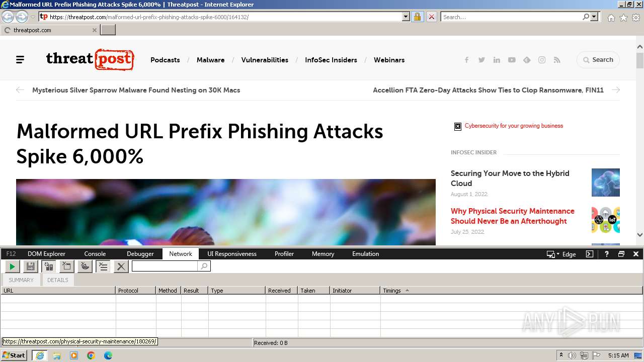Export captured traffic with the save icon

pyautogui.click(x=30, y=266)
